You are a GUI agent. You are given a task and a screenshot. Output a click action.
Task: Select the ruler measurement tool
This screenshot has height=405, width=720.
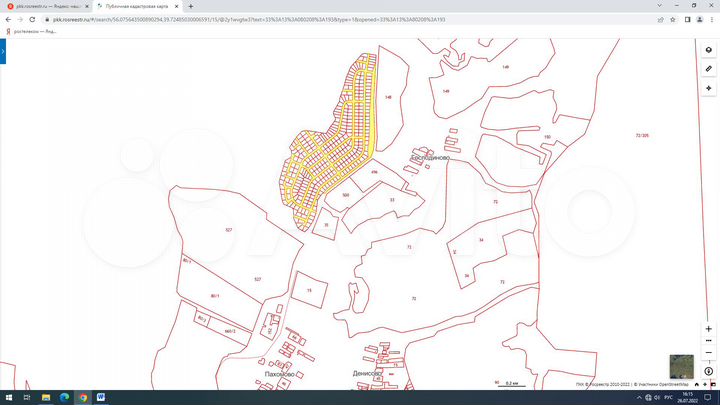[x=708, y=70]
